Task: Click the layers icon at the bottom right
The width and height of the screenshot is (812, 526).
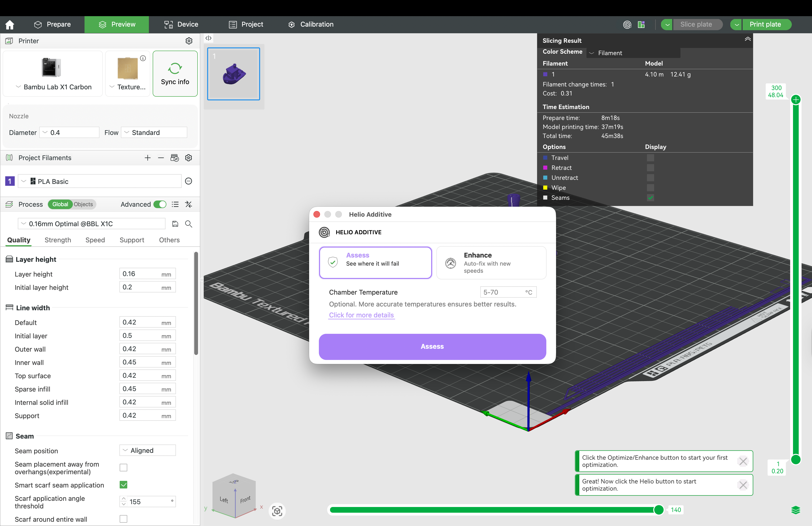Action: tap(795, 510)
